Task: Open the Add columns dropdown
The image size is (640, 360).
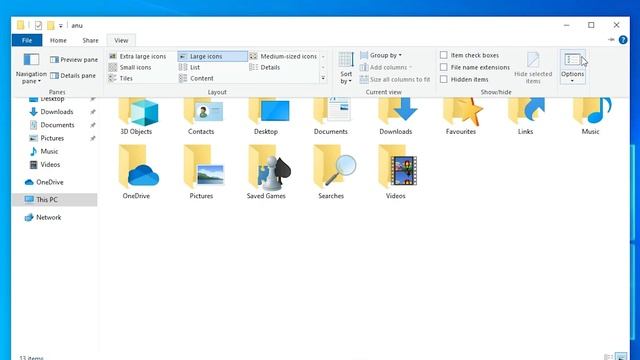Action: (x=386, y=67)
